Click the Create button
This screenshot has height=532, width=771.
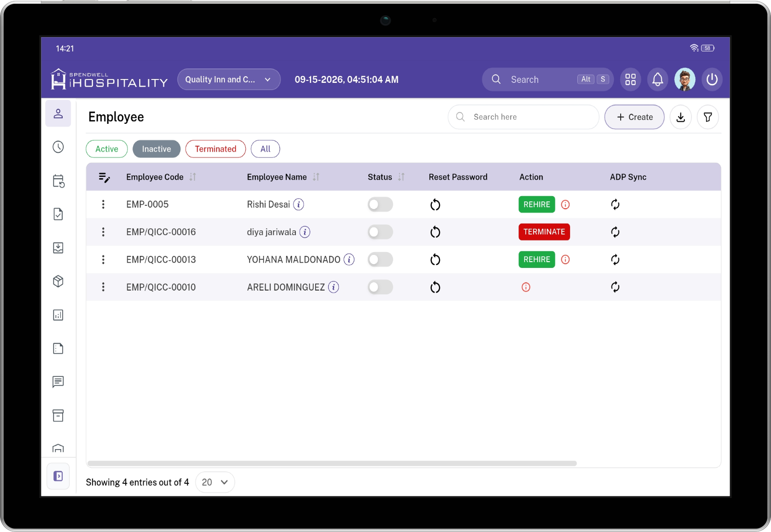pos(635,117)
